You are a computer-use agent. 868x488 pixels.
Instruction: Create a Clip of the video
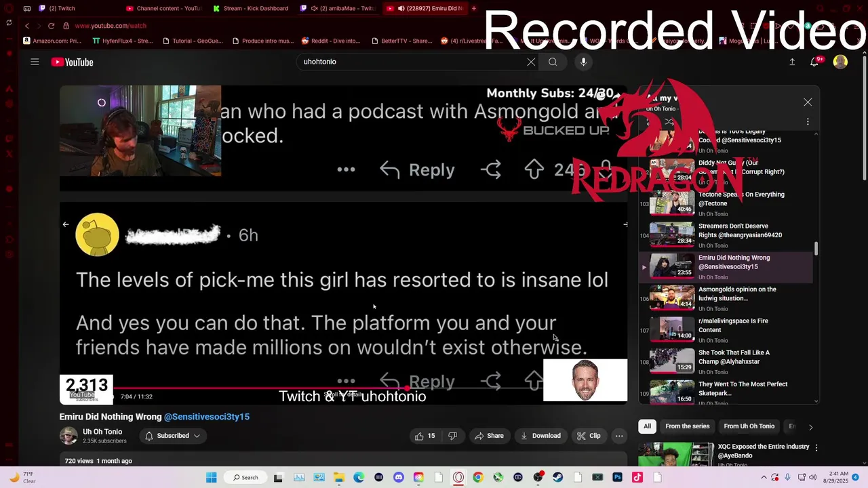point(589,436)
